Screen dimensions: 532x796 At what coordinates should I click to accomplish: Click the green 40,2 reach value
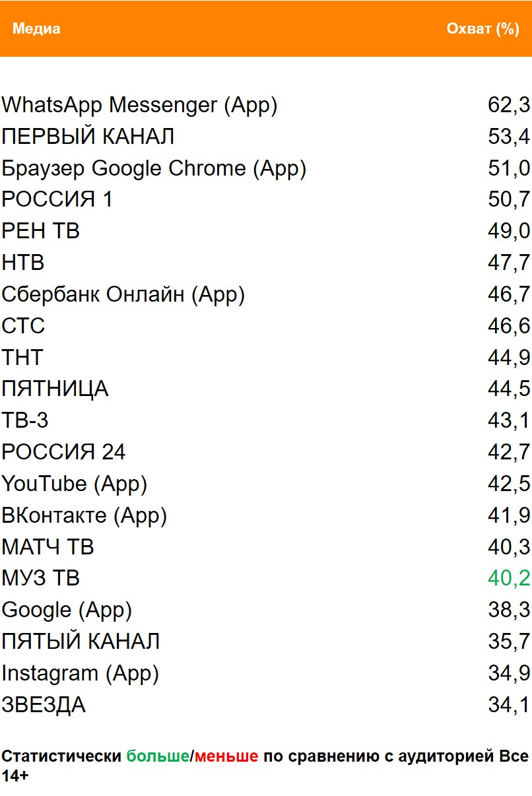(509, 579)
